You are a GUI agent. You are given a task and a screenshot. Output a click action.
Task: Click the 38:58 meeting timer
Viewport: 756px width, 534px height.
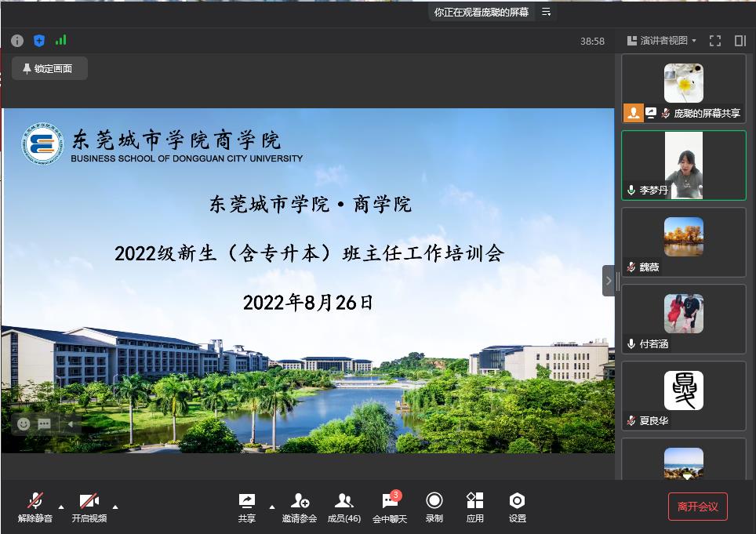592,42
